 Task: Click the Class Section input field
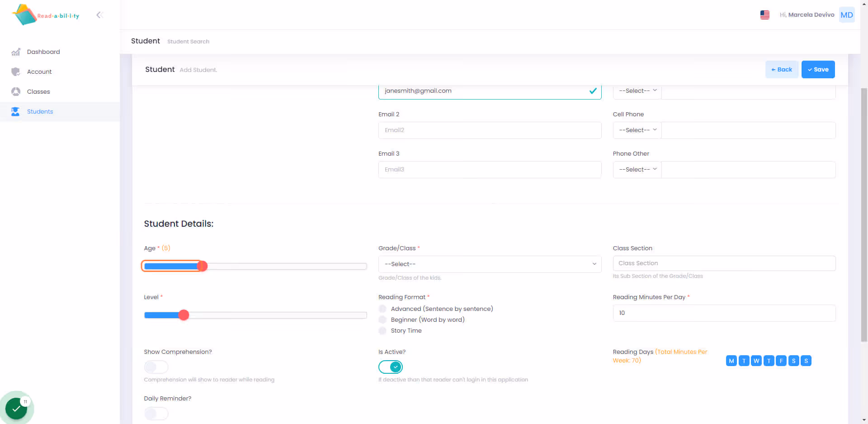point(724,263)
